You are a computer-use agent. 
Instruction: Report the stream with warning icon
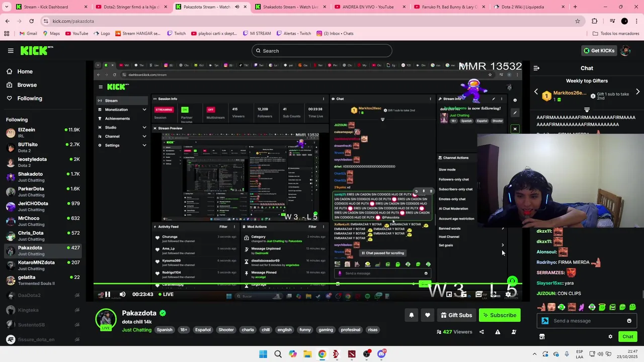click(498, 332)
